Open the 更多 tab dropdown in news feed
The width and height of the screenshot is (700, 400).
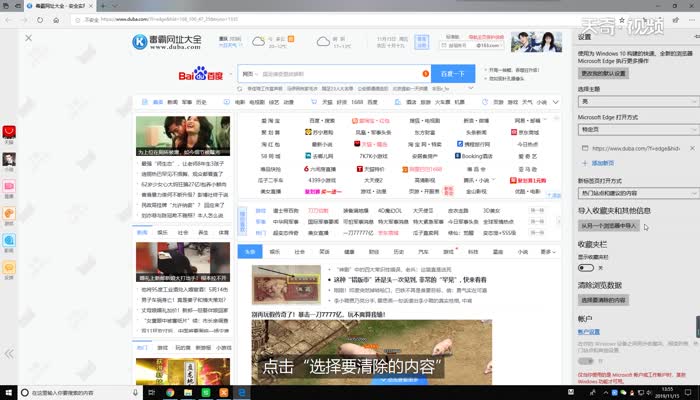click(548, 252)
